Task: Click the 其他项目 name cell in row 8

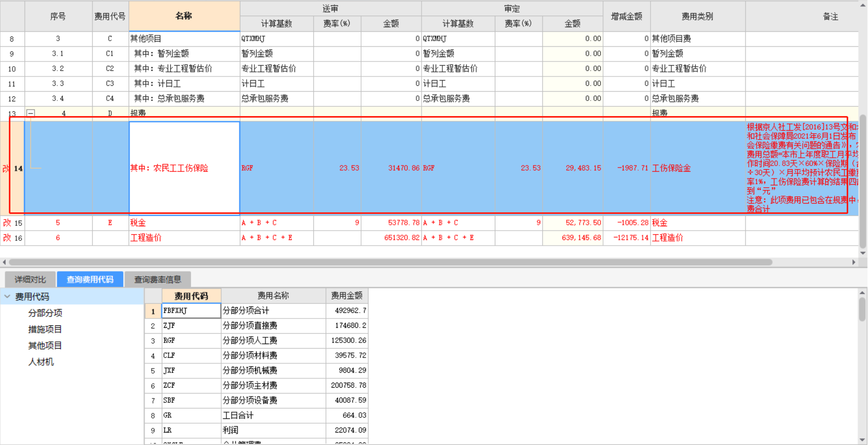Action: [x=184, y=39]
